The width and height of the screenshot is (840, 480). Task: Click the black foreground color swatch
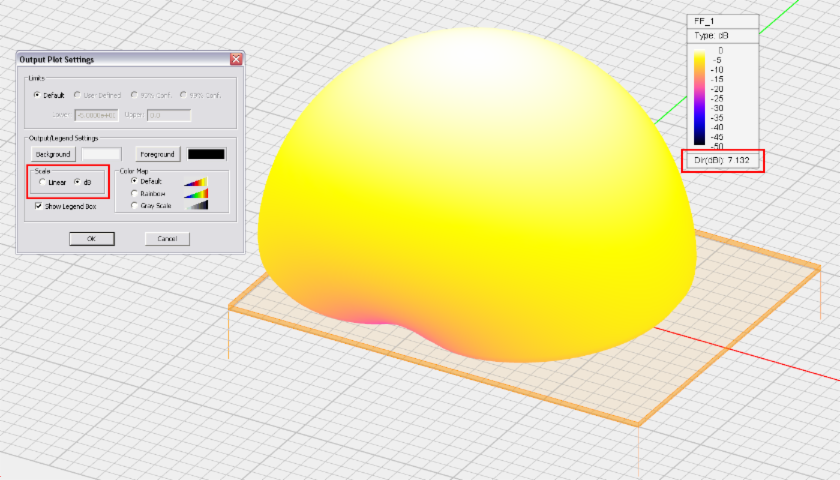pos(206,155)
